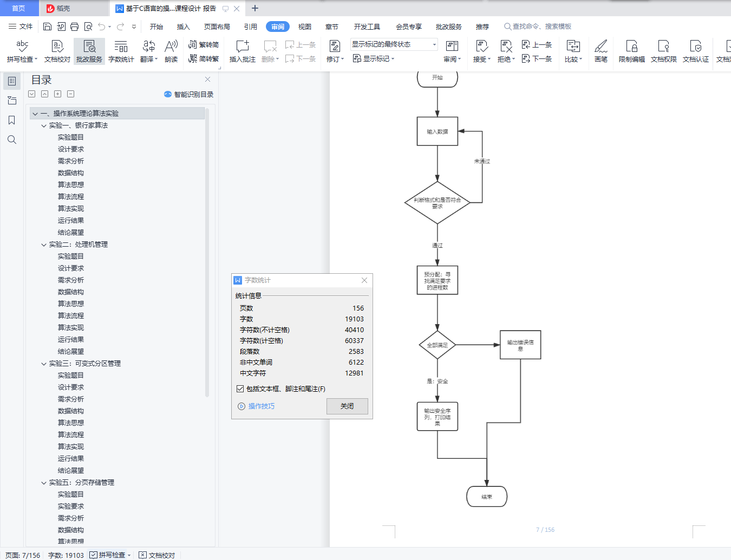
Task: Close the 字数统计 dialog with X
Action: 364,280
